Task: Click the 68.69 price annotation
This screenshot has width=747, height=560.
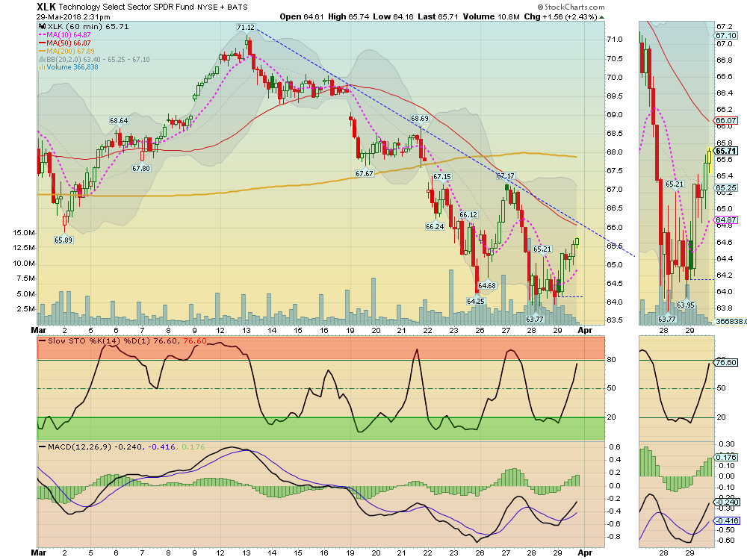Action: tap(420, 119)
